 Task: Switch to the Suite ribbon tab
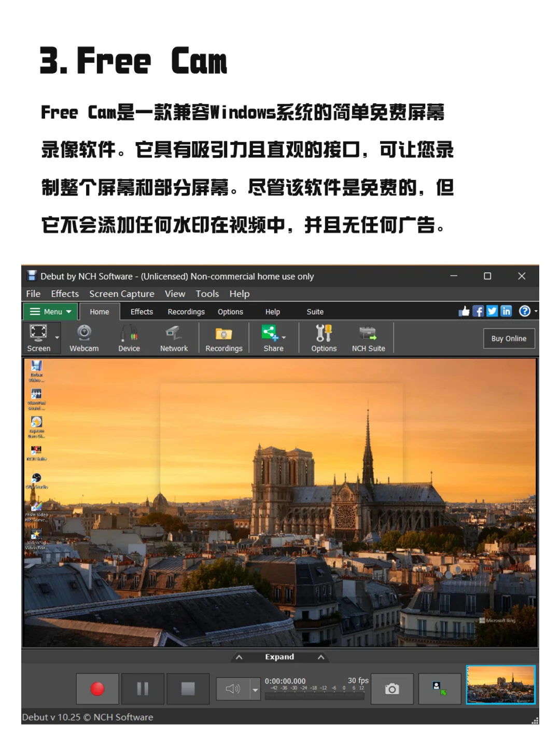(315, 312)
